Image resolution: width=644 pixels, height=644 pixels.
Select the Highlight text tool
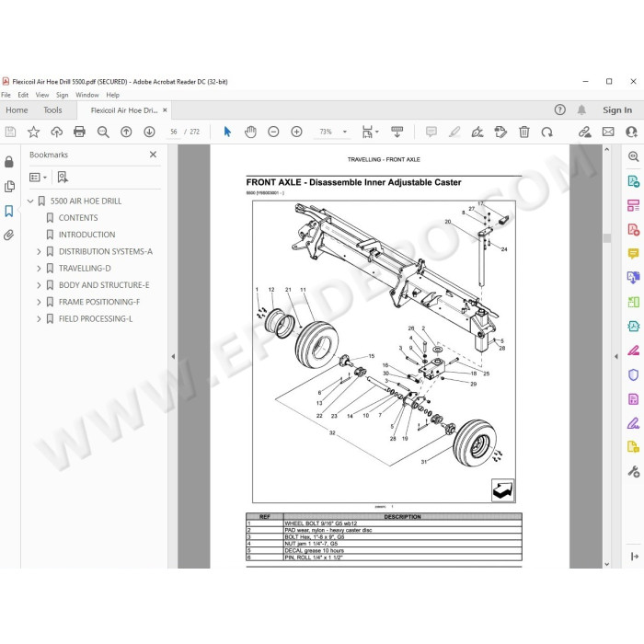454,132
